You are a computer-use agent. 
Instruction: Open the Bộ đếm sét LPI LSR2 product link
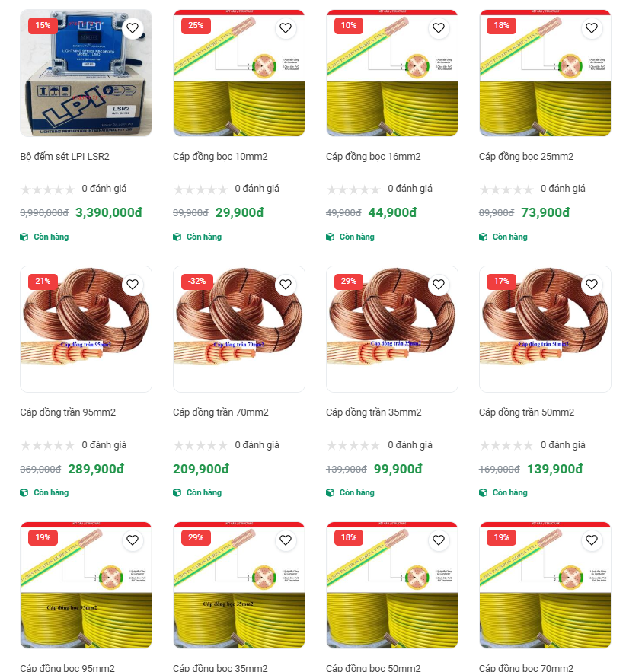pos(65,157)
